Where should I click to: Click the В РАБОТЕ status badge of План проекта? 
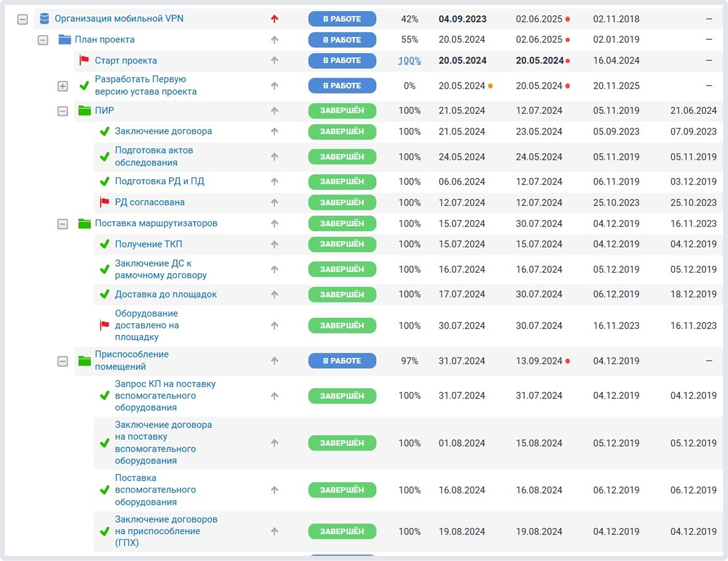pos(342,40)
